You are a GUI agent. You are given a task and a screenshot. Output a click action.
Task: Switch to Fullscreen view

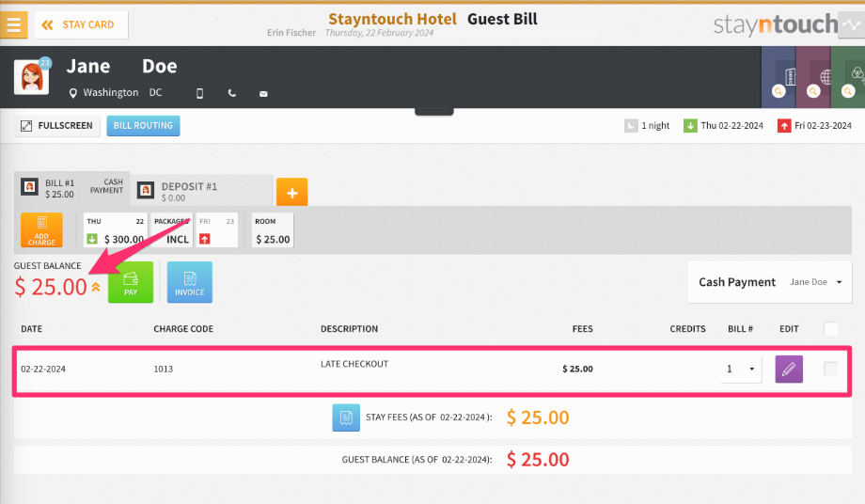57,126
